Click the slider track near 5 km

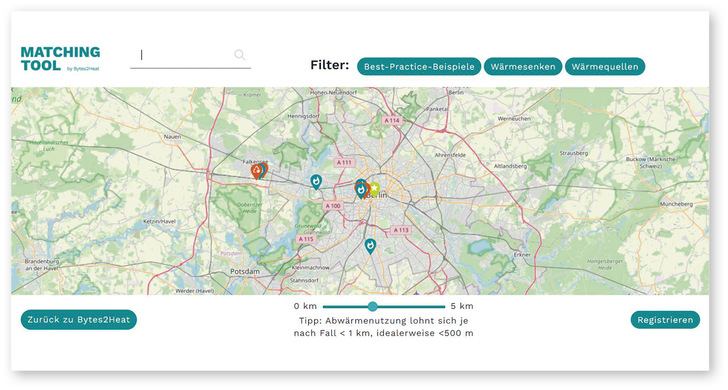click(439, 306)
